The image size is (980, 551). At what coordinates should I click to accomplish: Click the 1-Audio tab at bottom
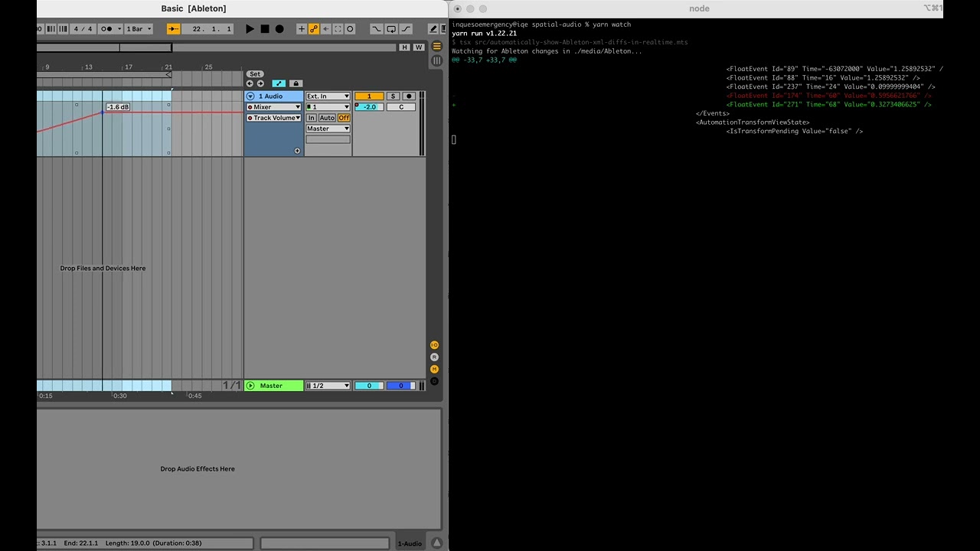click(x=410, y=543)
